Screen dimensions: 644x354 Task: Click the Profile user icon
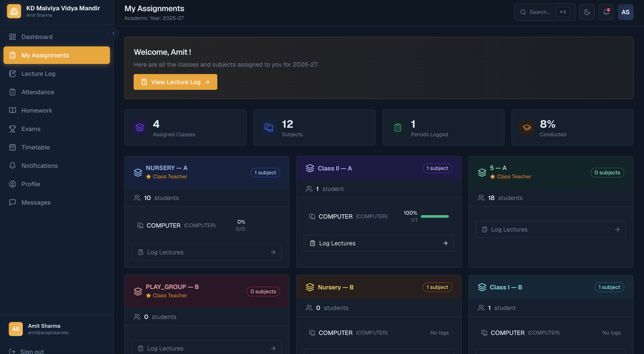12,184
